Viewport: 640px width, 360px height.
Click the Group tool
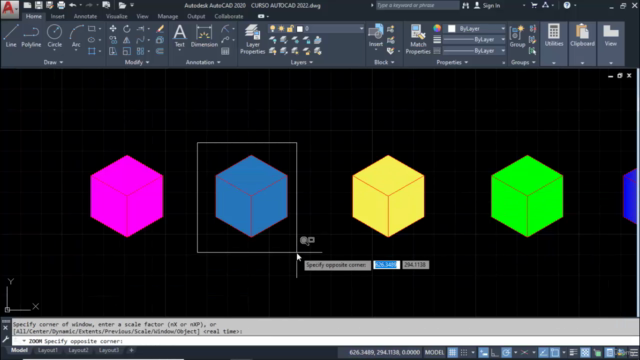click(517, 37)
